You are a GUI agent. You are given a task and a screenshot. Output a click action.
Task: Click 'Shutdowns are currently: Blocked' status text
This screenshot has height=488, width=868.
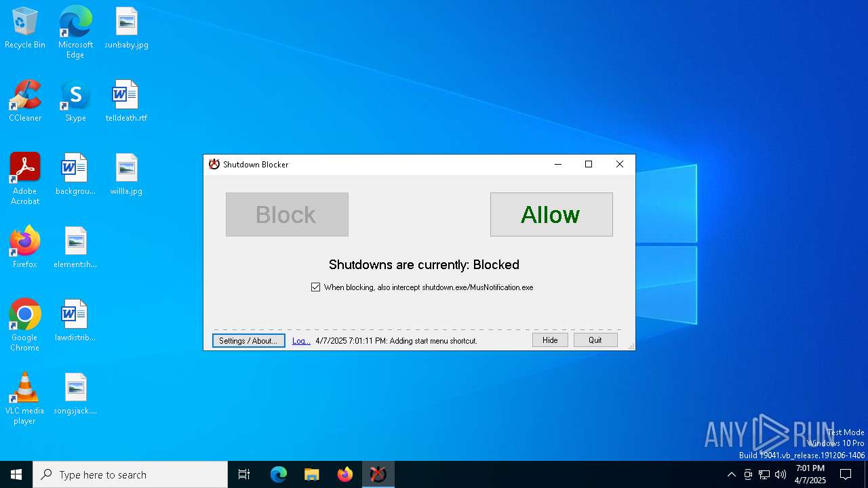coord(424,264)
